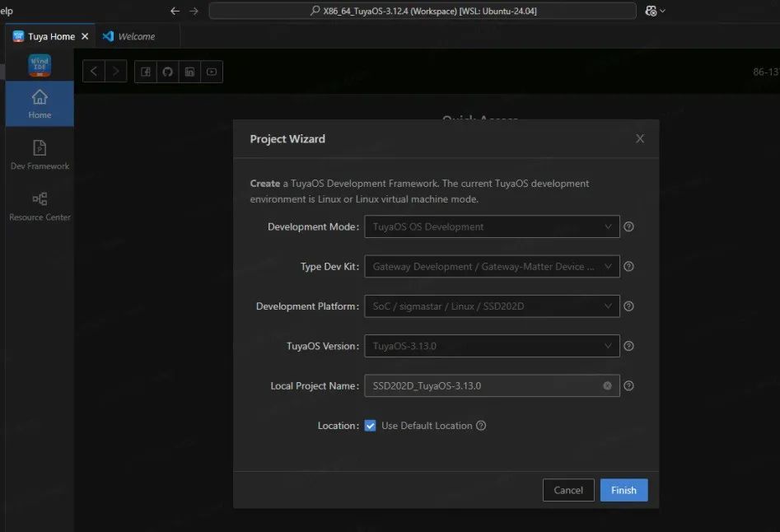Open Dev Framework in sidebar
The width and height of the screenshot is (780, 532).
pos(40,155)
